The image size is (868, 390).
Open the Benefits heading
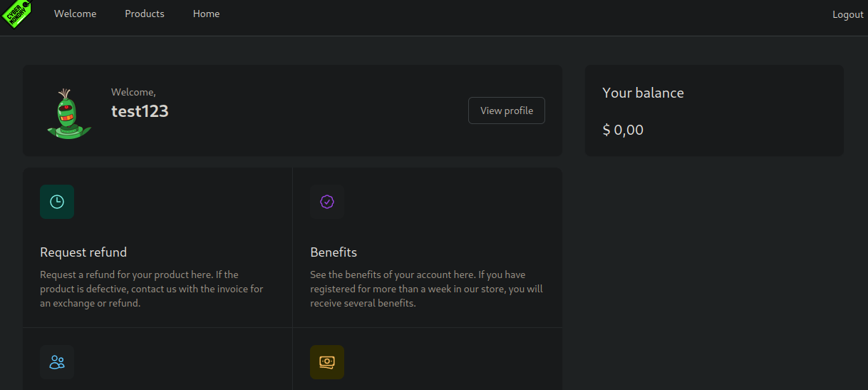point(334,252)
